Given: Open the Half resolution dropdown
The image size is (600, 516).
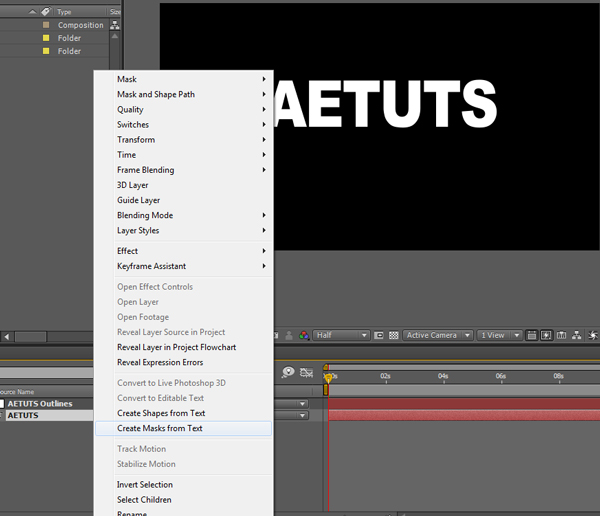Looking at the screenshot, I should coord(341,335).
